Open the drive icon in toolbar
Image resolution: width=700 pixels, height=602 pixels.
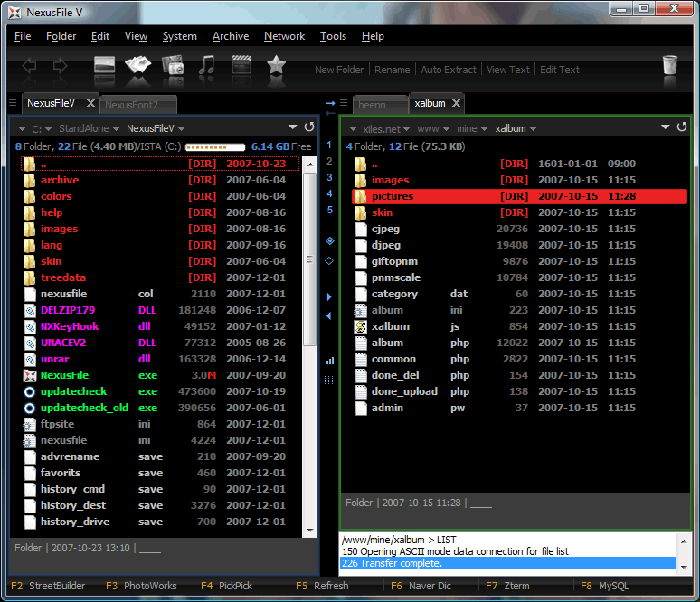[105, 65]
